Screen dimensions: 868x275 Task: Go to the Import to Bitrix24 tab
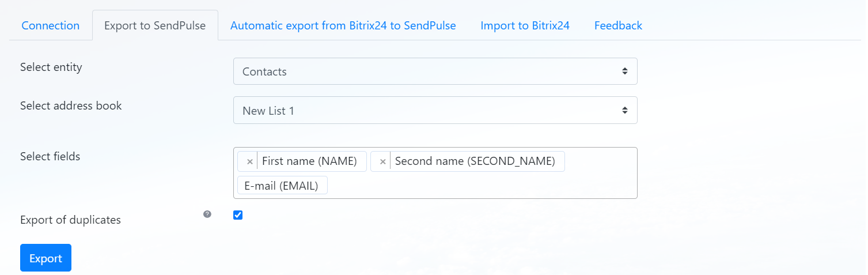[x=525, y=25]
